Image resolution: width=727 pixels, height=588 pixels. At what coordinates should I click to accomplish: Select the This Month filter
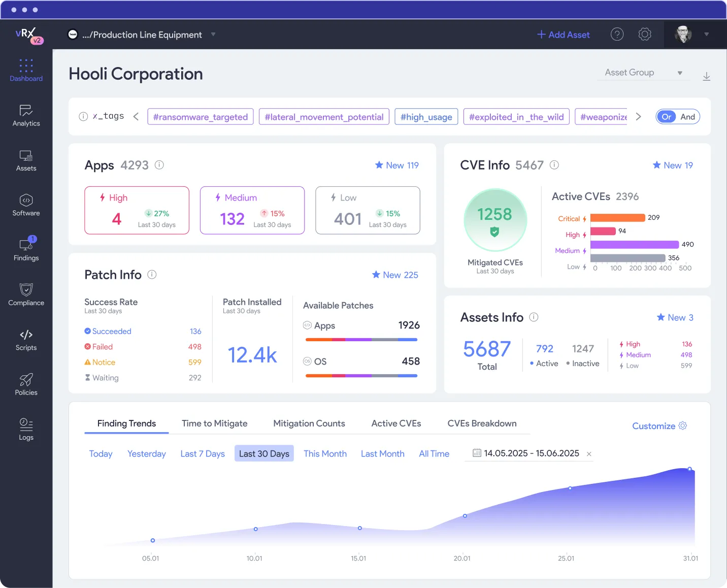[x=325, y=453]
